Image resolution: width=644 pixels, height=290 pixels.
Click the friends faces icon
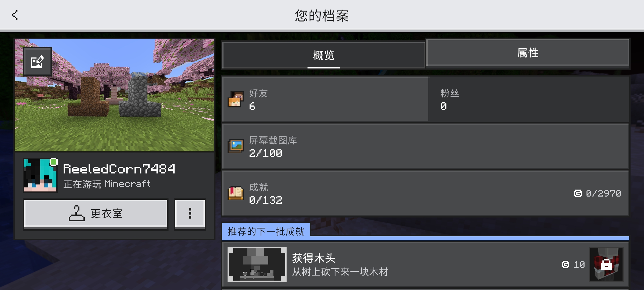236,99
